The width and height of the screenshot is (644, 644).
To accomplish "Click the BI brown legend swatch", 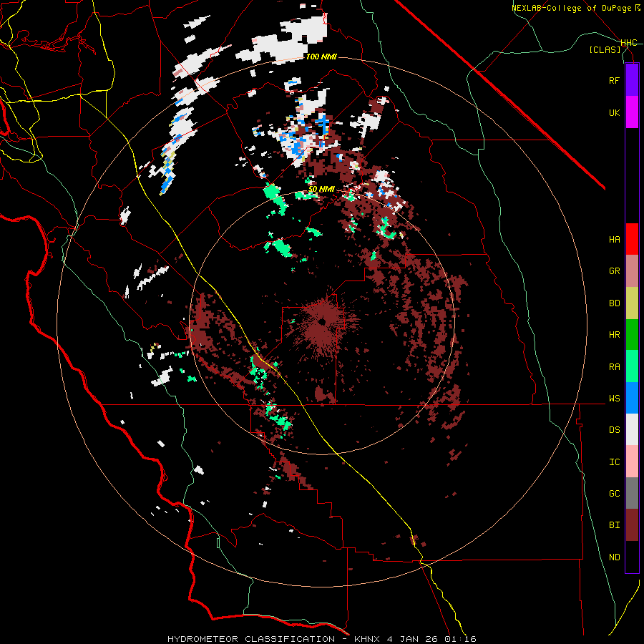I will tap(632, 525).
